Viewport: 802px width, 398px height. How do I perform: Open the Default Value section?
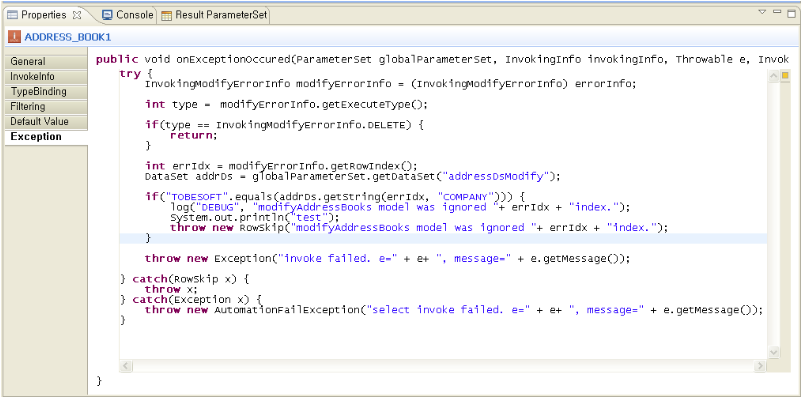46,122
